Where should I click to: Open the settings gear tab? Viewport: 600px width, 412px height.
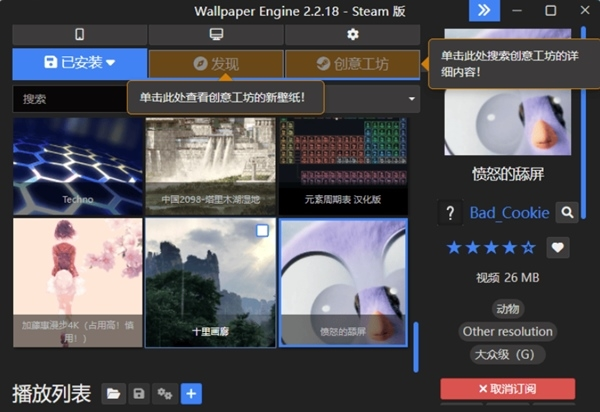(352, 34)
